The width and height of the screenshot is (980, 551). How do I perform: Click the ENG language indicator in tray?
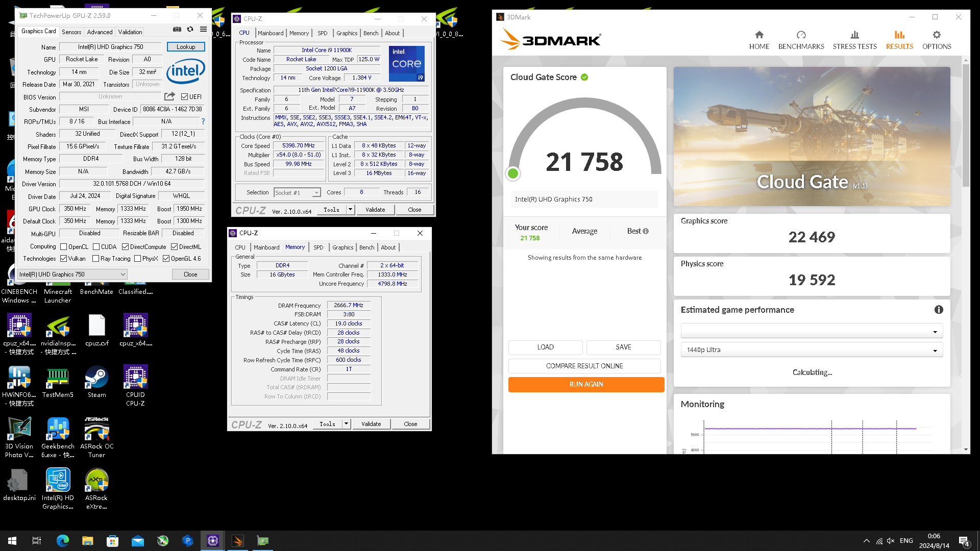click(906, 541)
